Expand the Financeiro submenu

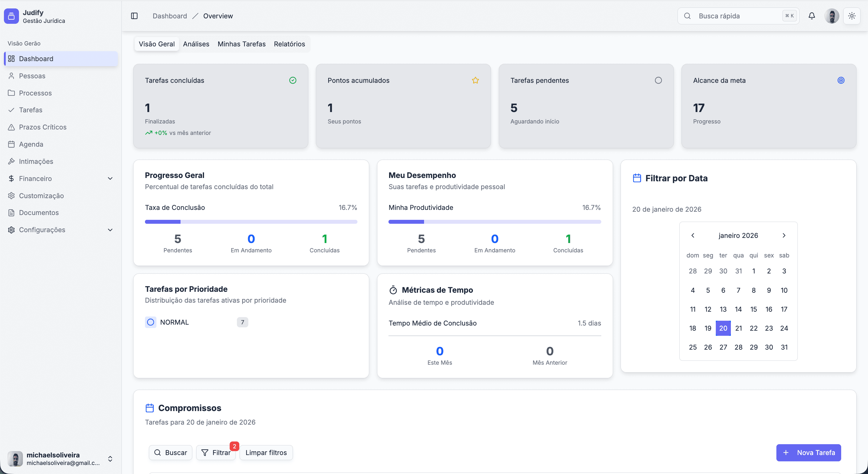click(x=110, y=178)
